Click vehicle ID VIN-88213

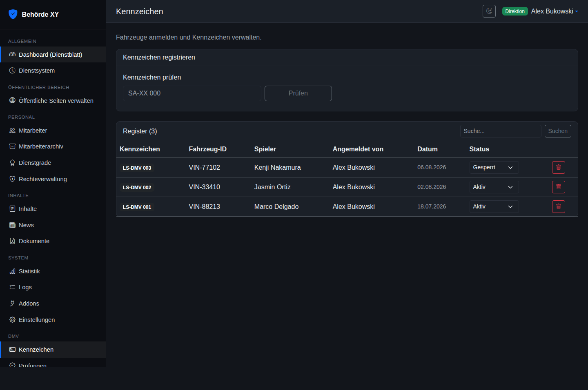pos(205,207)
